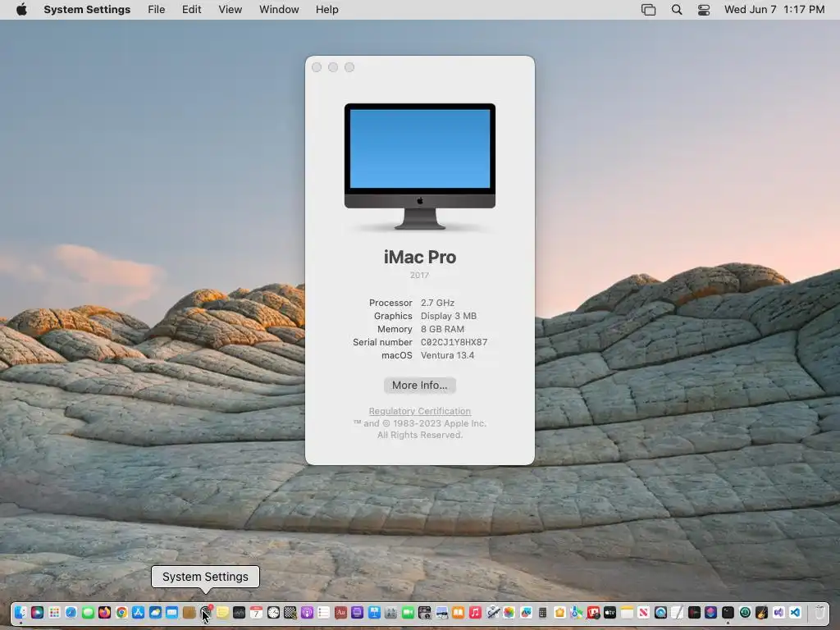Launch Firefox from the Dock
The height and width of the screenshot is (630, 840).
coord(104,612)
